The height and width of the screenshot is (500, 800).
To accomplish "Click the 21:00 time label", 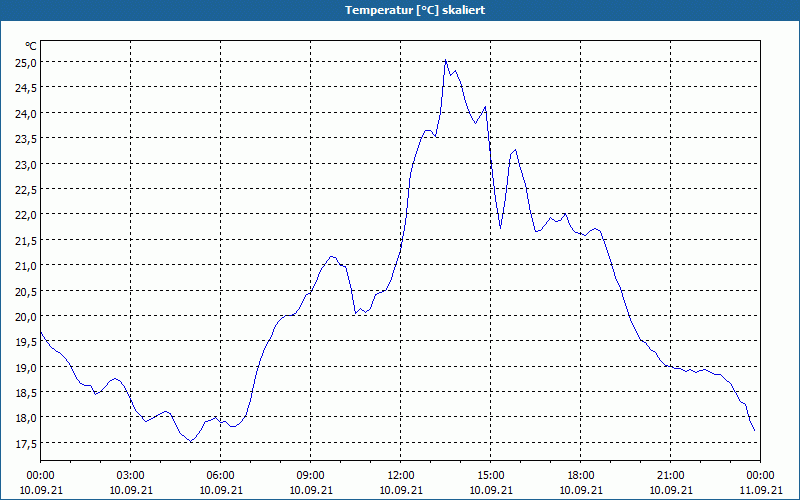I will coord(670,476).
